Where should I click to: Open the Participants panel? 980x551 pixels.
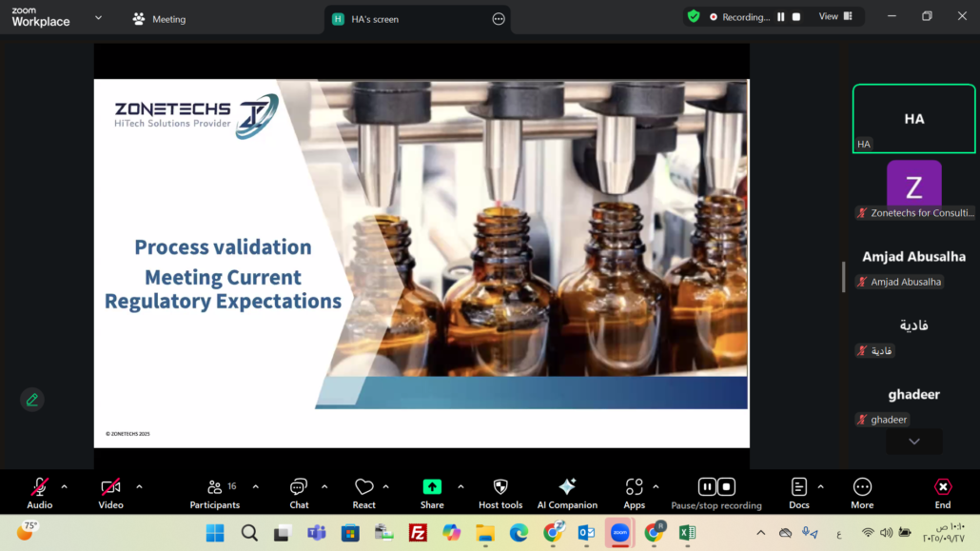point(215,492)
